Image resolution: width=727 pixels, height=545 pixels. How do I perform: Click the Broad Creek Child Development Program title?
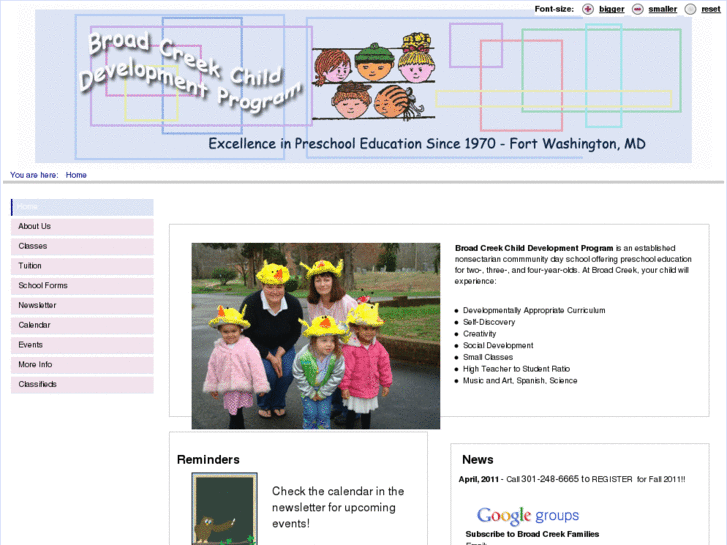[190, 72]
